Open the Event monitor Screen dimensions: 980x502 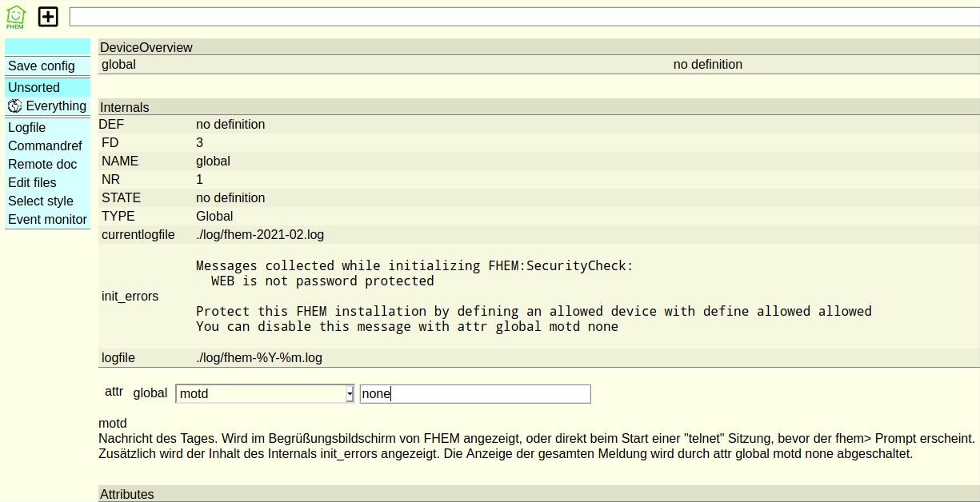pos(47,220)
